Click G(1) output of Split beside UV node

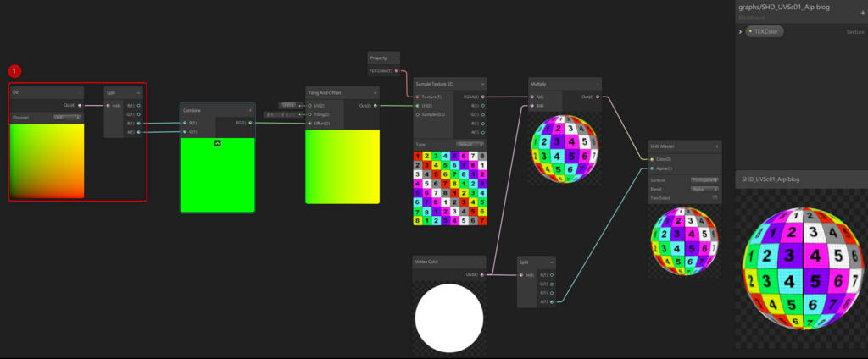(x=138, y=114)
